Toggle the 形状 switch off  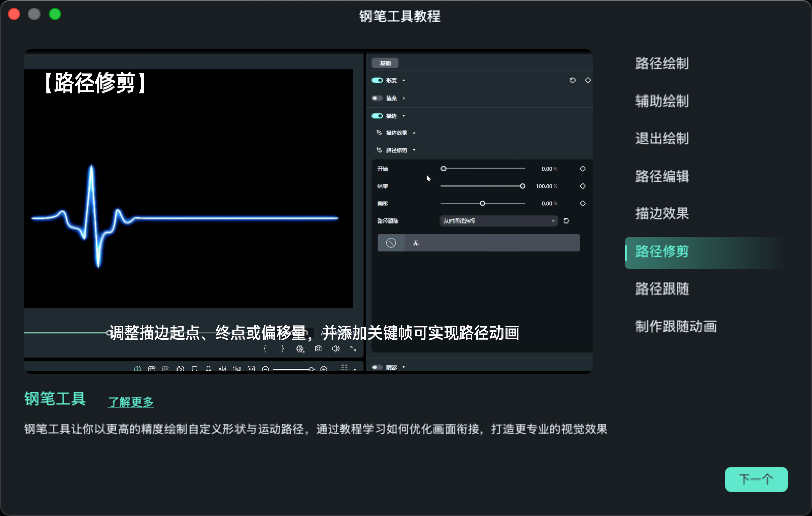click(377, 81)
